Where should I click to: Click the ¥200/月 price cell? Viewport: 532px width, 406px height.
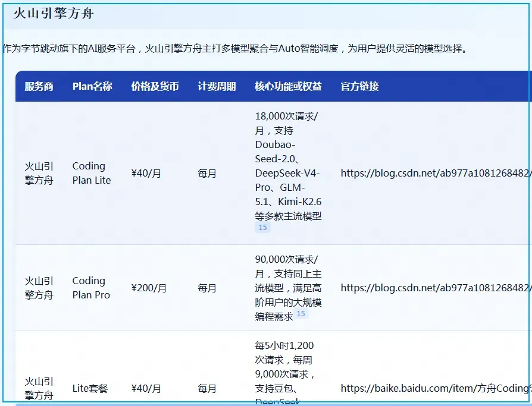coord(149,288)
